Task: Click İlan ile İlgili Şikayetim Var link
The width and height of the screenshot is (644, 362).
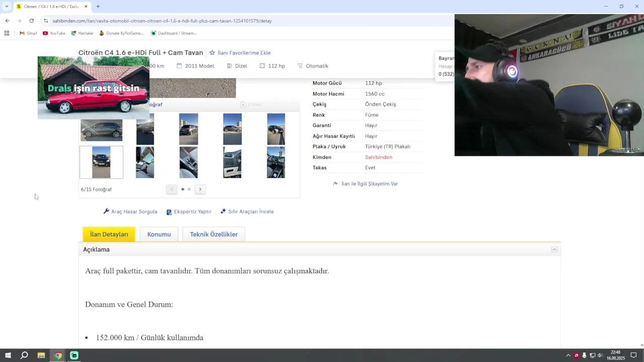Action: [366, 184]
